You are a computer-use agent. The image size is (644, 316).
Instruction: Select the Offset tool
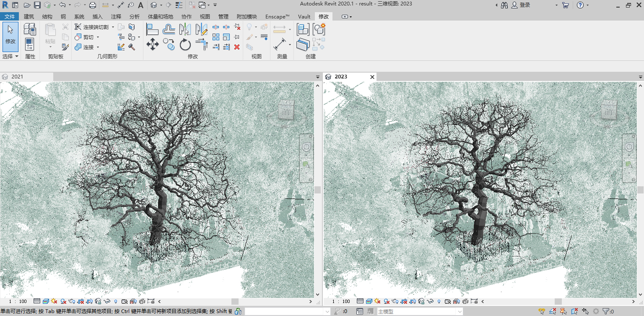click(x=169, y=29)
